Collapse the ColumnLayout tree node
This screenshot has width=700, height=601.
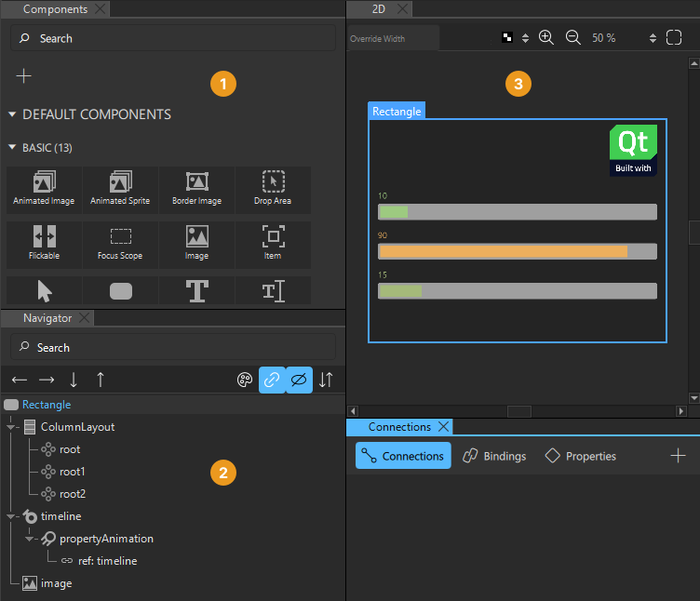[x=12, y=427]
